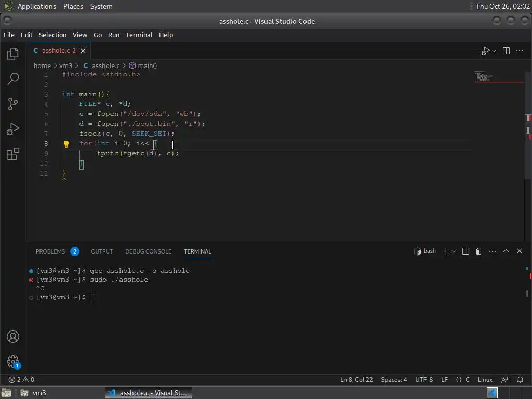Click the feedback icon in status bar
This screenshot has width=532, height=399.
click(x=505, y=380)
